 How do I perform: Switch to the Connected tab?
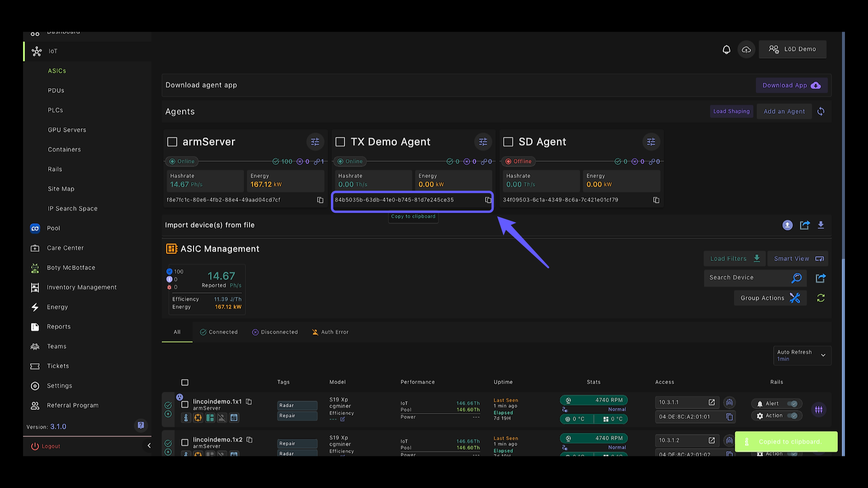pyautogui.click(x=219, y=332)
